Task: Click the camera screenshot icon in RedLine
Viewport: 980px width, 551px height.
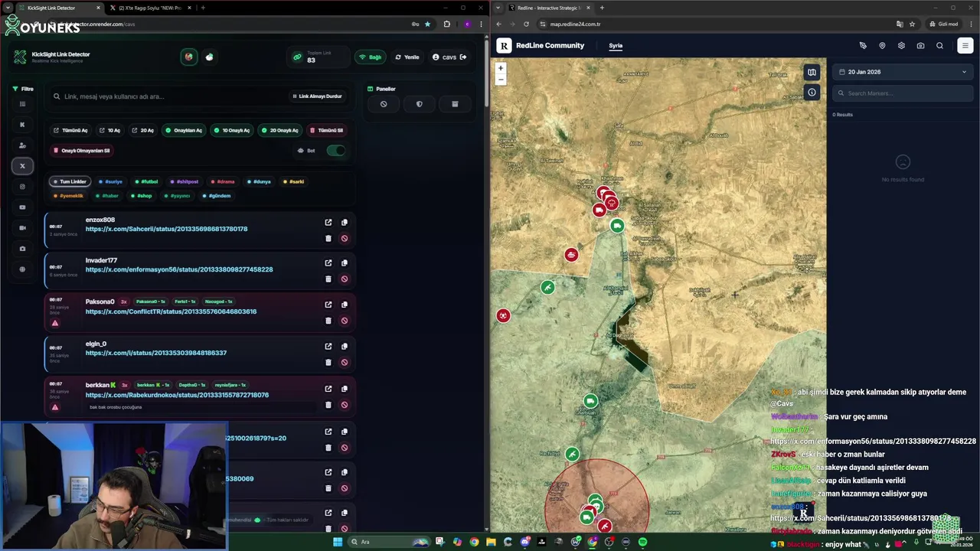Action: (920, 46)
